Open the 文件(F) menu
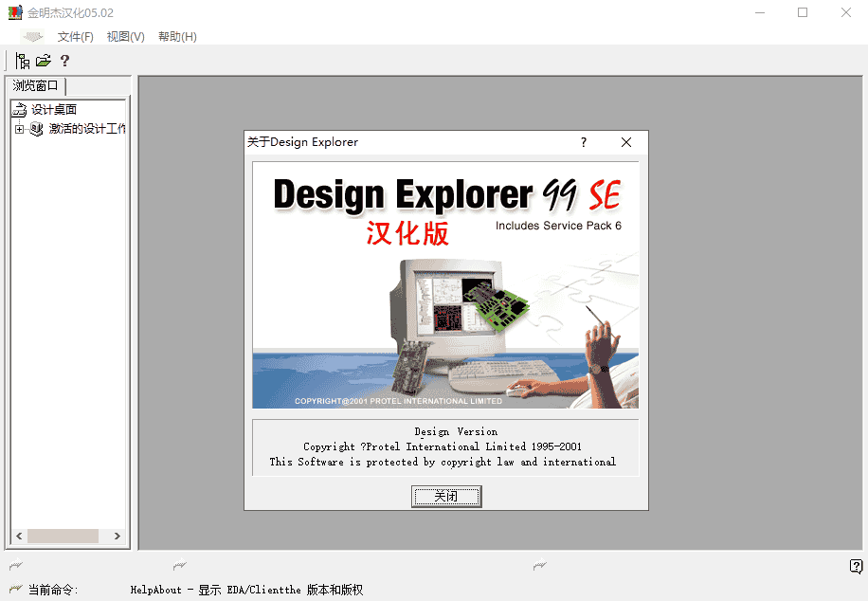This screenshot has width=868, height=601. coord(76,37)
